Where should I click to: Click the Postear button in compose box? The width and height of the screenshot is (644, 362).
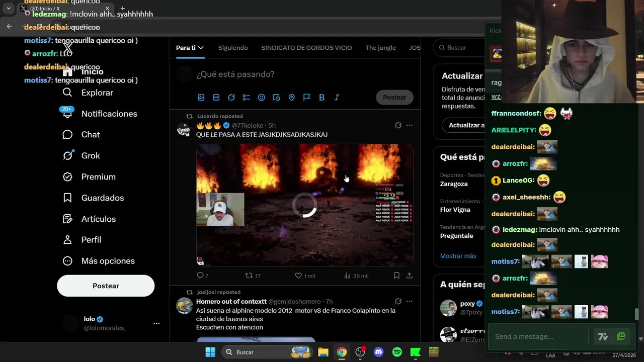tap(394, 98)
